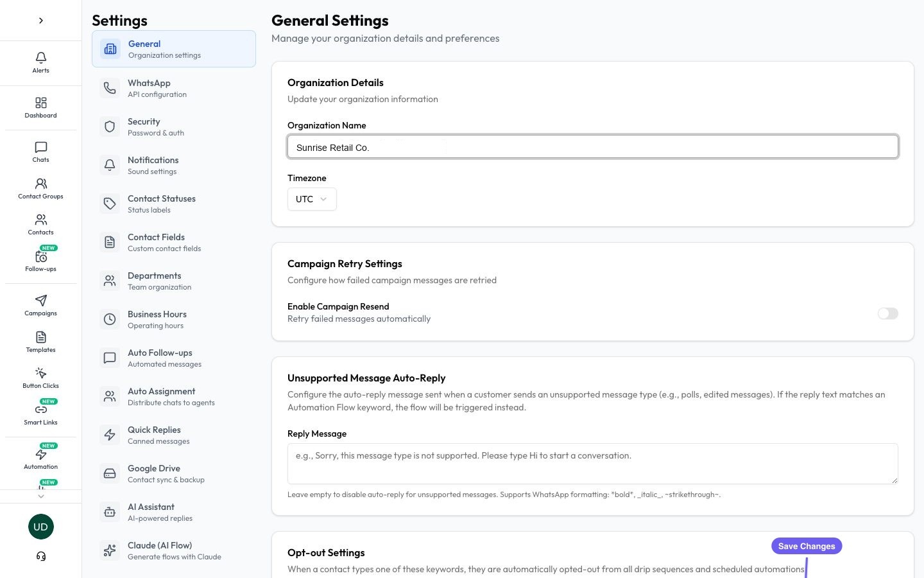924x578 pixels.
Task: Toggle Enable Campaign Resend switch
Action: tap(888, 313)
